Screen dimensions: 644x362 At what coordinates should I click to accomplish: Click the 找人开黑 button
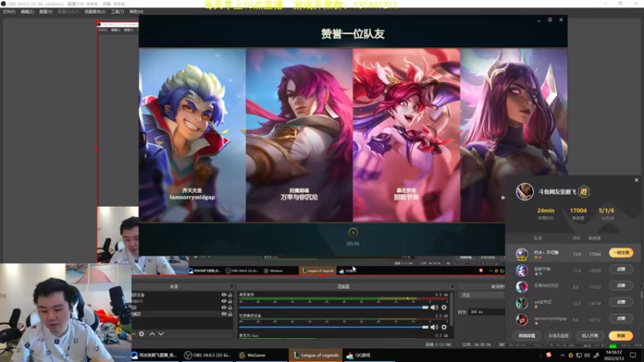click(590, 335)
